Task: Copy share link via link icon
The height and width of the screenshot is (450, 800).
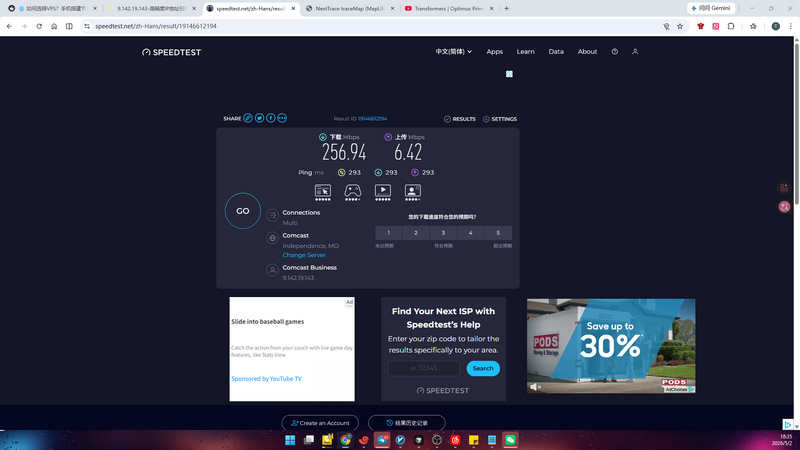Action: tap(248, 118)
